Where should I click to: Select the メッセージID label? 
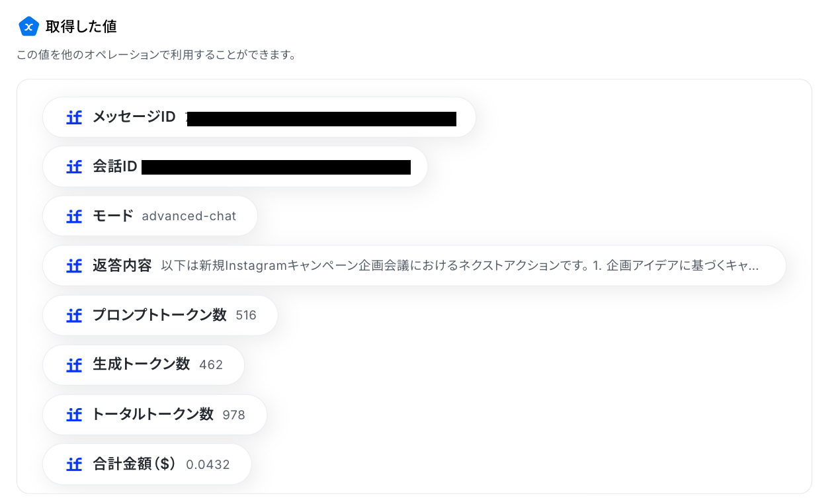(134, 118)
